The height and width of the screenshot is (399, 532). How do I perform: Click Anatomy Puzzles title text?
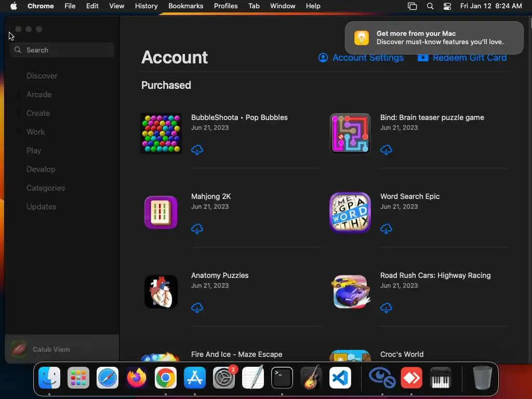[x=220, y=275]
